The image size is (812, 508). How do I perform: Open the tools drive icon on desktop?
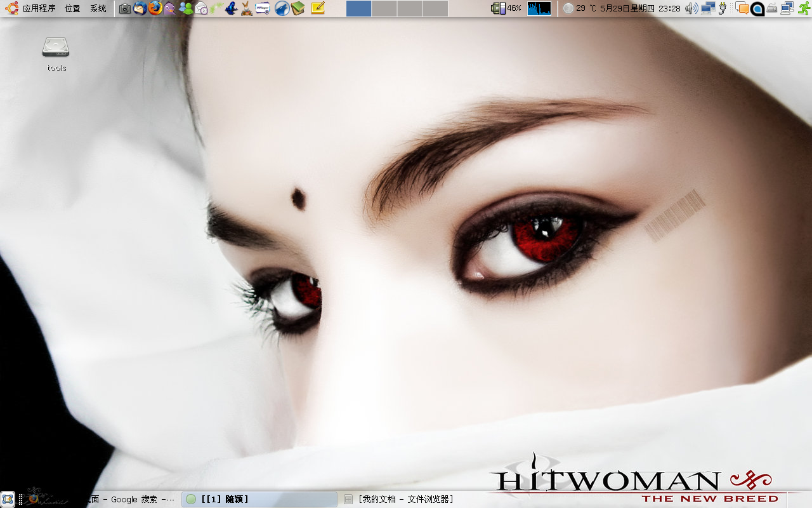click(56, 53)
